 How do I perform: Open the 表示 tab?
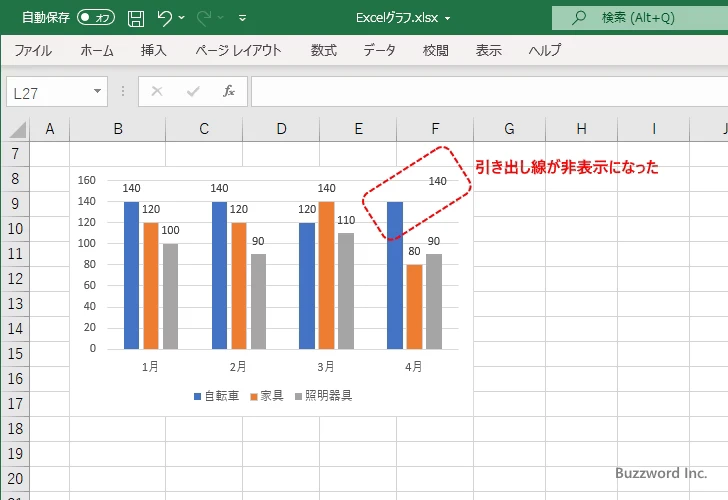[x=488, y=50]
